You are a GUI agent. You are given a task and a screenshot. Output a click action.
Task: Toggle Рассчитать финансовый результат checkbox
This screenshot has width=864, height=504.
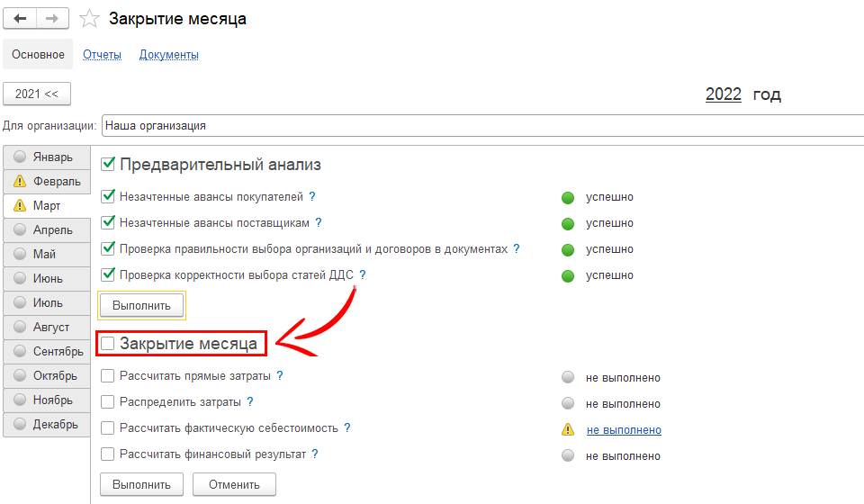click(108, 454)
